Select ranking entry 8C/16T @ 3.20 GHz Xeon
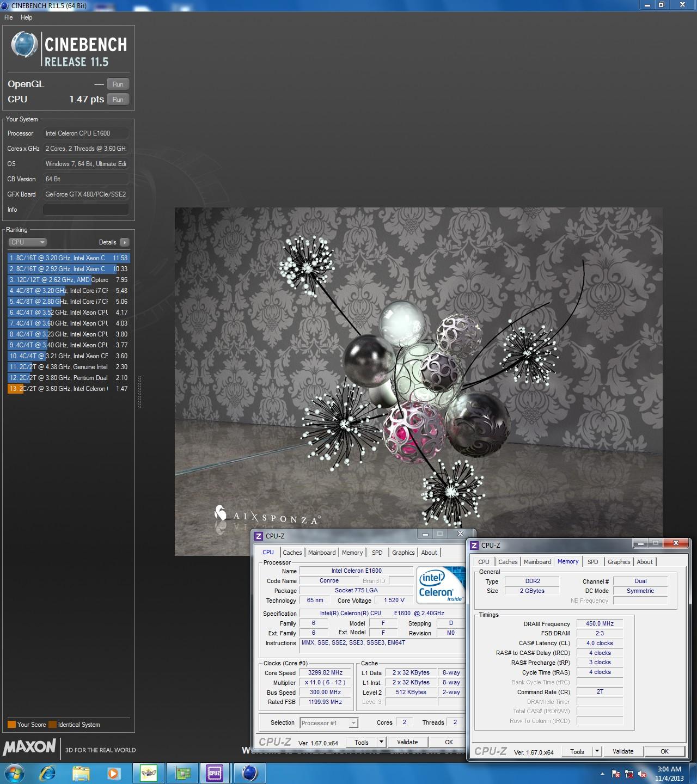Image resolution: width=697 pixels, height=784 pixels. tap(69, 258)
